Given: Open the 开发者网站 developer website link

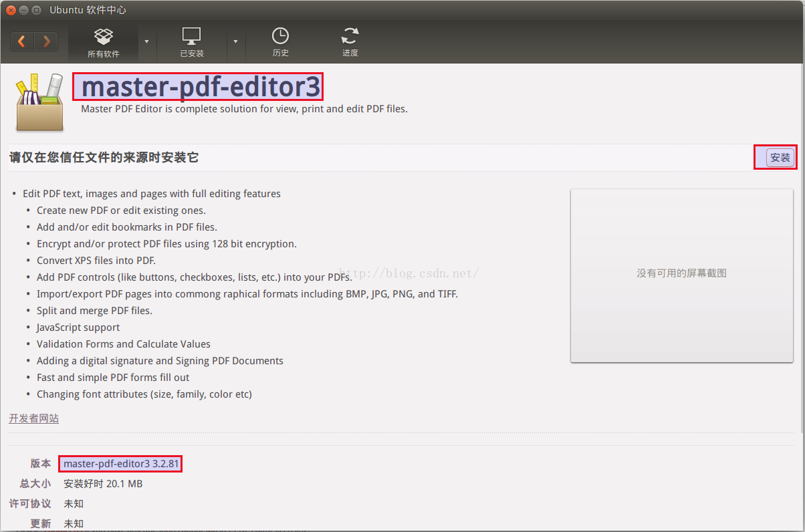Looking at the screenshot, I should coord(33,418).
